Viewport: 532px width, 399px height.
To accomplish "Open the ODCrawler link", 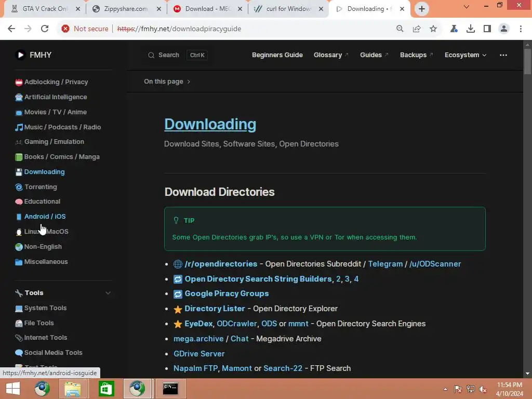I will point(237,323).
